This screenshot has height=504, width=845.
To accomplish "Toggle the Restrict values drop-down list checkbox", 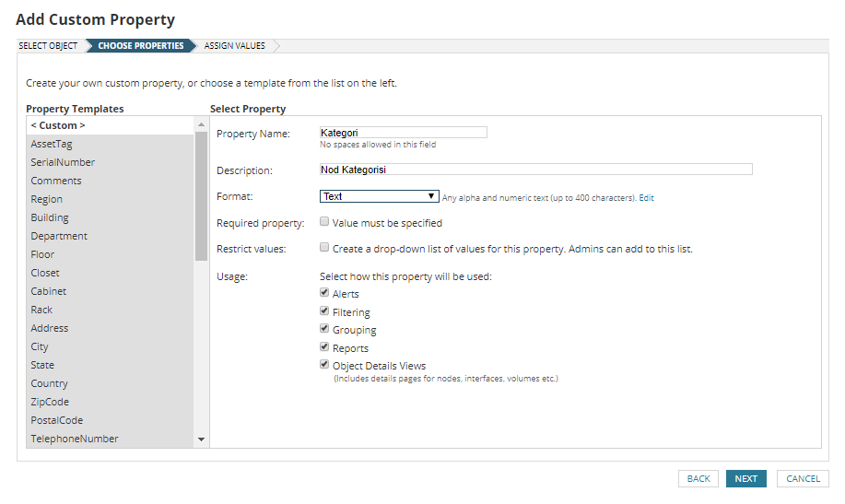I will pos(324,248).
